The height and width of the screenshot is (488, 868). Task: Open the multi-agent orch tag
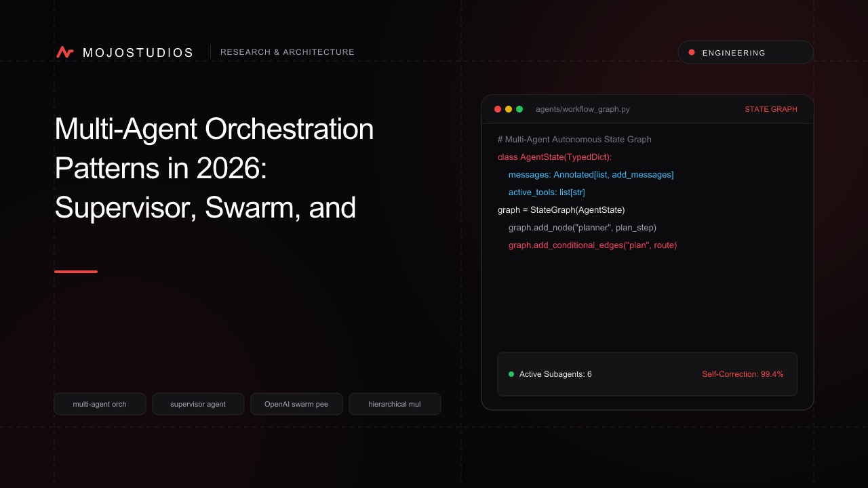(100, 404)
